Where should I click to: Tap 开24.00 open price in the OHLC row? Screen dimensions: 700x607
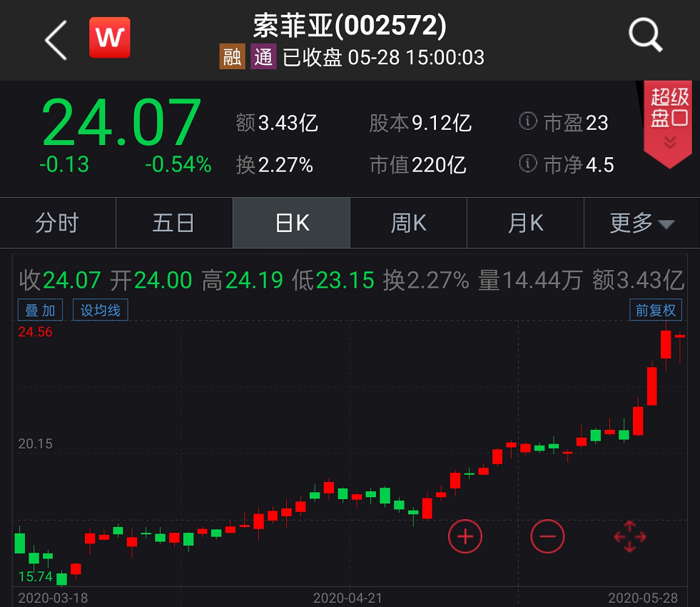click(x=151, y=281)
